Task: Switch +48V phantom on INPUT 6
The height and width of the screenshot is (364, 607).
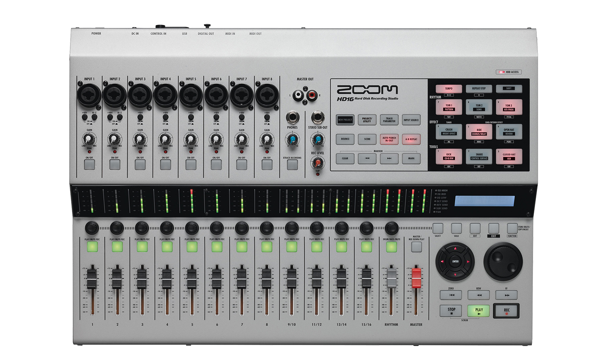Action: click(x=216, y=118)
